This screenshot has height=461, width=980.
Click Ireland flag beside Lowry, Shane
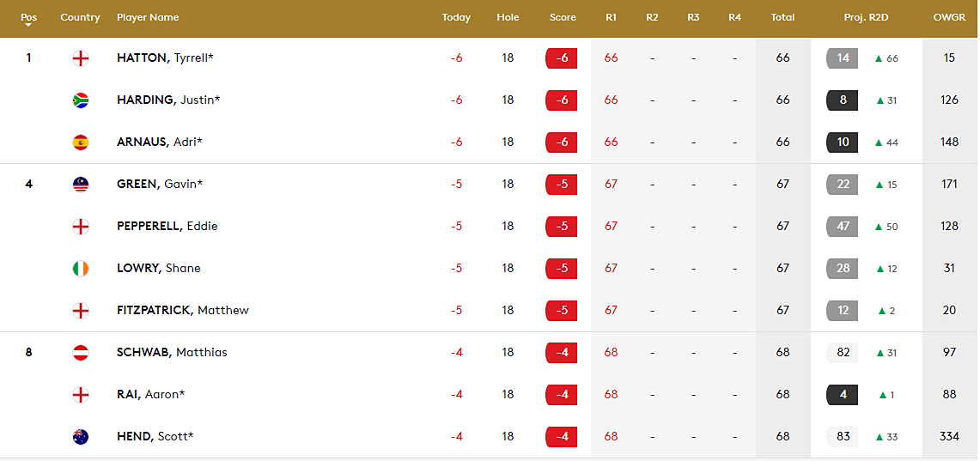(x=81, y=269)
